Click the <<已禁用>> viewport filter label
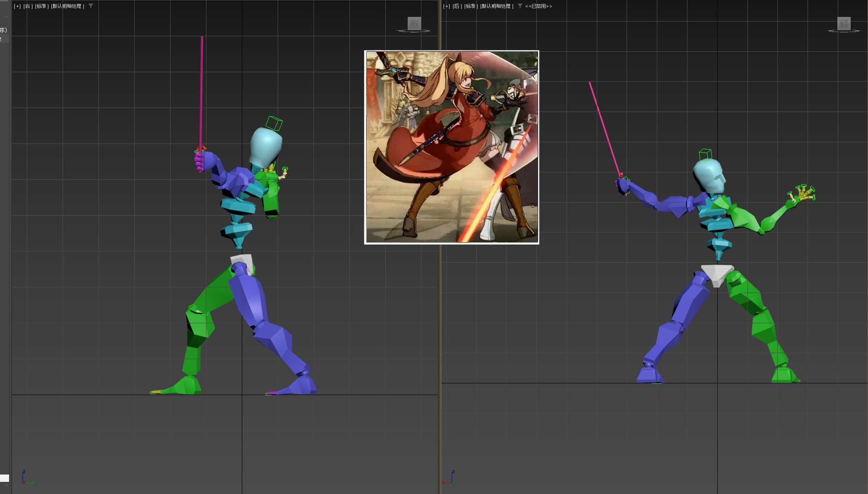Viewport: 868px width, 494px height. pyautogui.click(x=539, y=6)
